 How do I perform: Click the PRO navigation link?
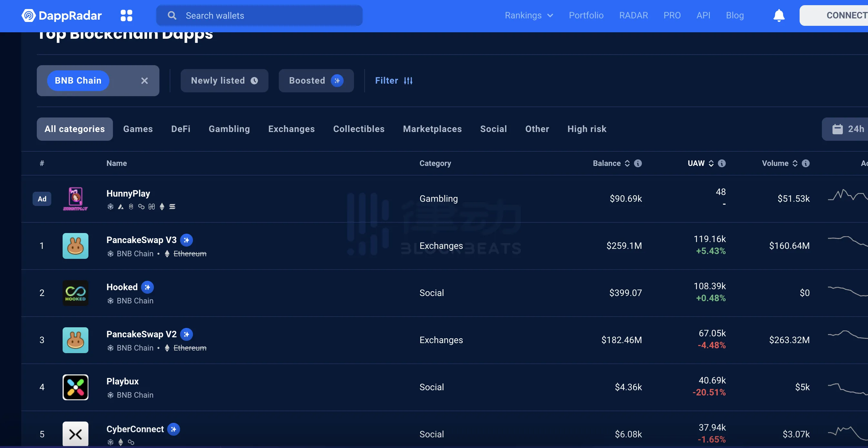[672, 15]
